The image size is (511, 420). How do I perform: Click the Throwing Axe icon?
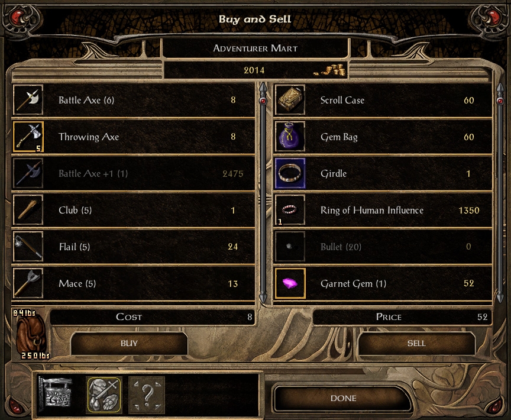tap(28, 137)
